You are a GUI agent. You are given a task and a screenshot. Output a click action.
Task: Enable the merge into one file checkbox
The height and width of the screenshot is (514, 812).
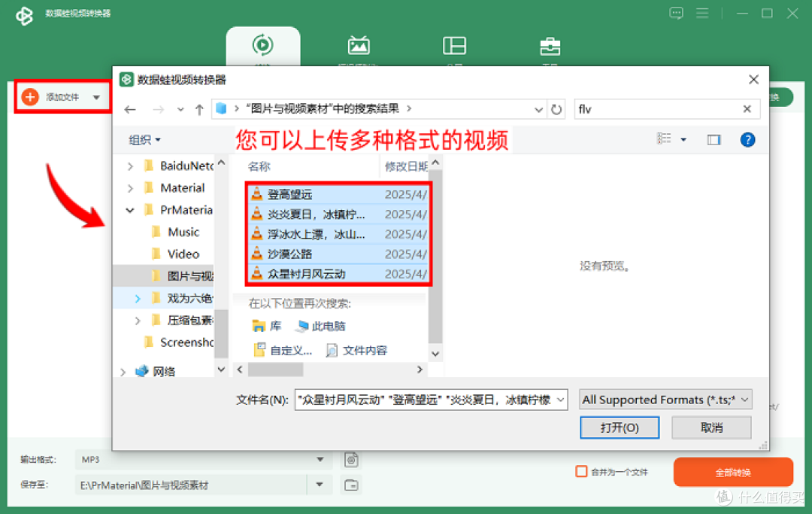coord(581,472)
